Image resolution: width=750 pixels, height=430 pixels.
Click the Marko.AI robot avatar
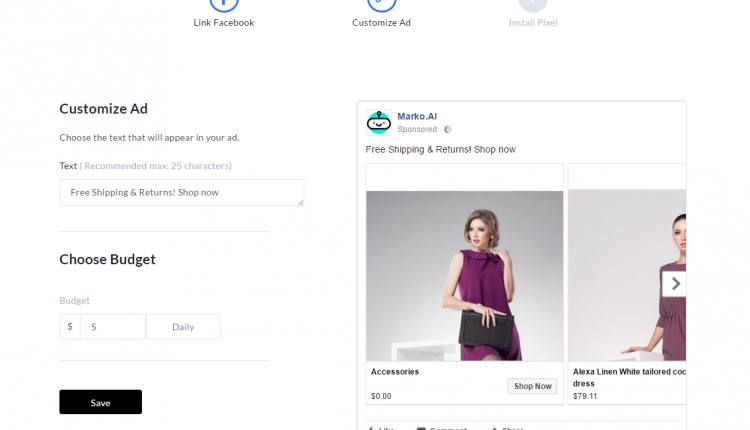pyautogui.click(x=379, y=122)
